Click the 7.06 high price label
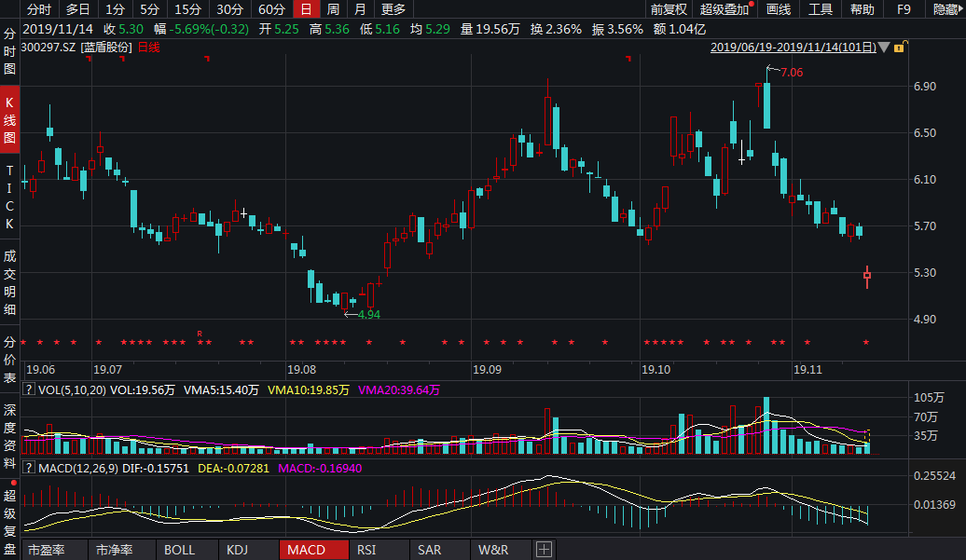The image size is (966, 560). [x=792, y=73]
